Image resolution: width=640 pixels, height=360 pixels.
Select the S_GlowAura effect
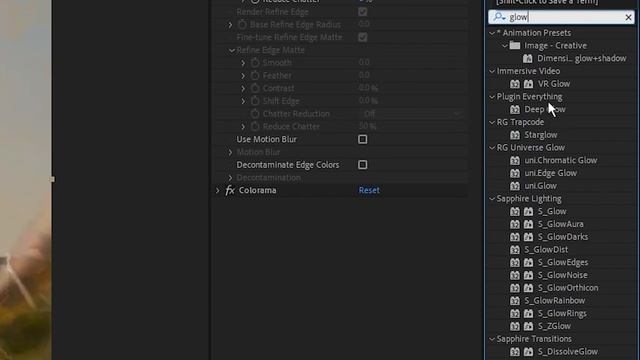tap(560, 224)
